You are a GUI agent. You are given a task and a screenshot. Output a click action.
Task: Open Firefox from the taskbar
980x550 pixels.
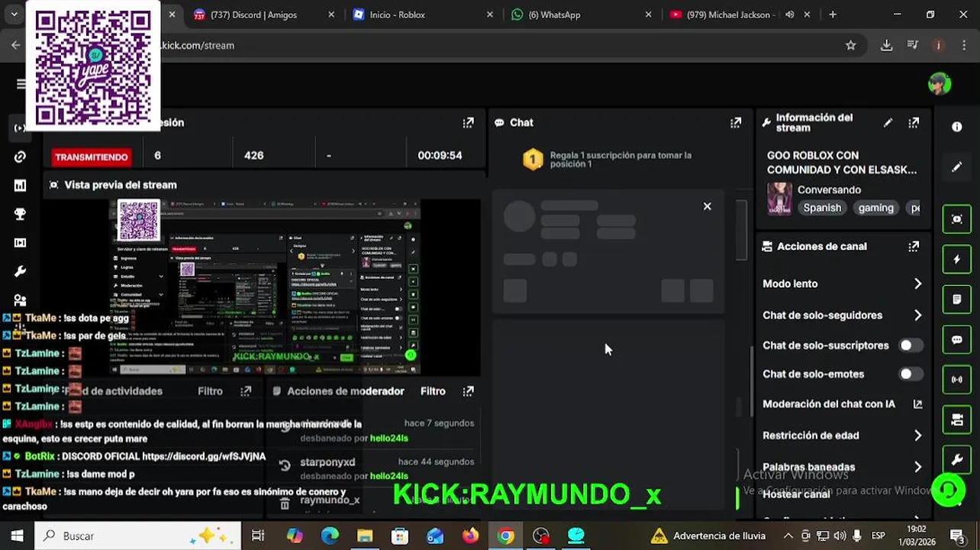[x=470, y=536]
